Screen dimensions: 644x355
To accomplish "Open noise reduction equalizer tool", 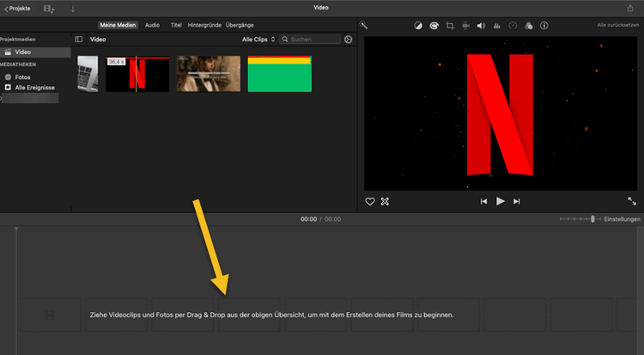I will coord(496,26).
